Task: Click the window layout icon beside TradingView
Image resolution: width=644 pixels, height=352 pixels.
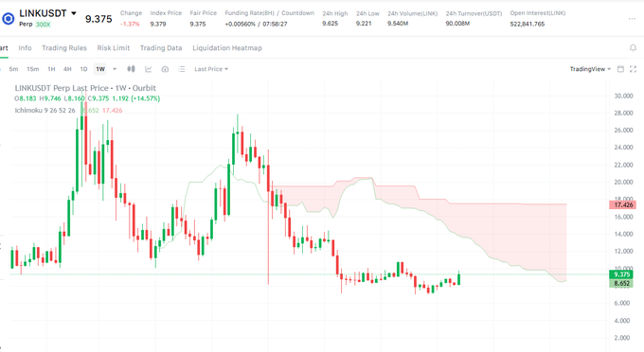Action: [x=620, y=69]
